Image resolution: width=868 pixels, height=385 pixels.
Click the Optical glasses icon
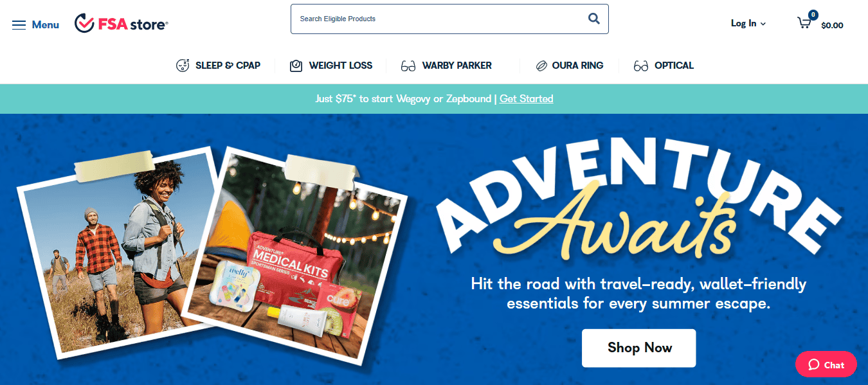[x=641, y=66]
